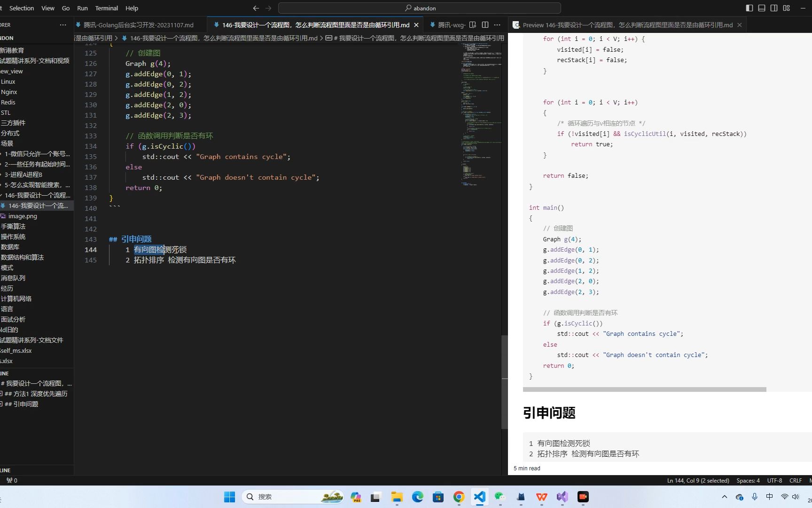The width and height of the screenshot is (812, 508).
Task: Expand the 5-怎么实现智能搜索 folder
Action: point(37,185)
